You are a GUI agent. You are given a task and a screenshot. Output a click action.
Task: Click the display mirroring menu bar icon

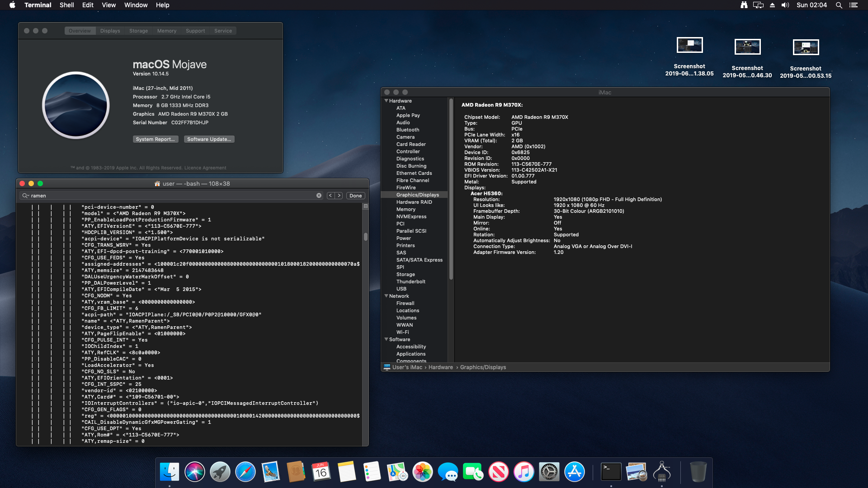(758, 5)
